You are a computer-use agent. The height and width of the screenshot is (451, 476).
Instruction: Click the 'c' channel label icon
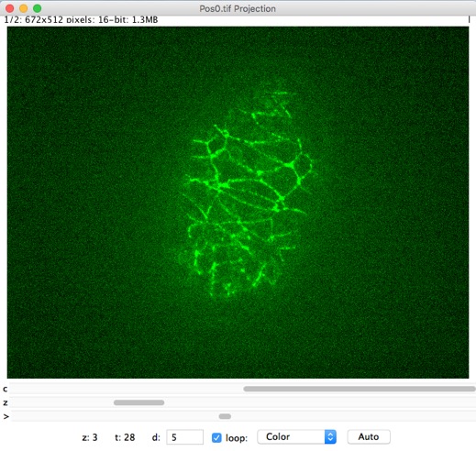[6, 390]
